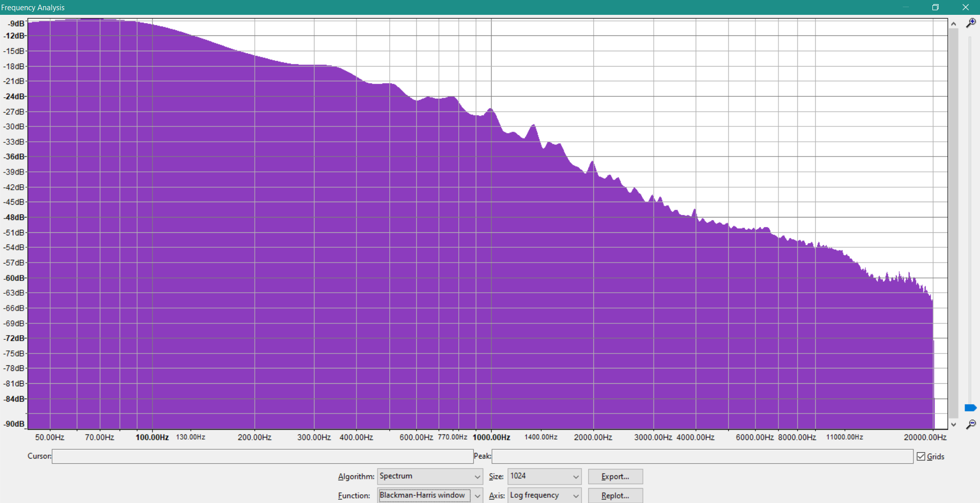Image resolution: width=980 pixels, height=503 pixels.
Task: Click the zoom out magnifier icon
Action: coord(970,424)
